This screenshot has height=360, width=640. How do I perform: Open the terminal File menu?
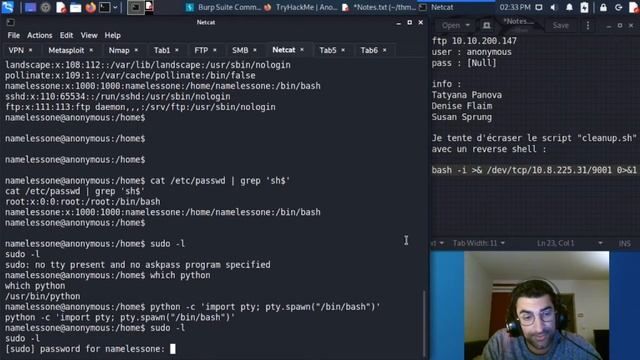coord(13,36)
